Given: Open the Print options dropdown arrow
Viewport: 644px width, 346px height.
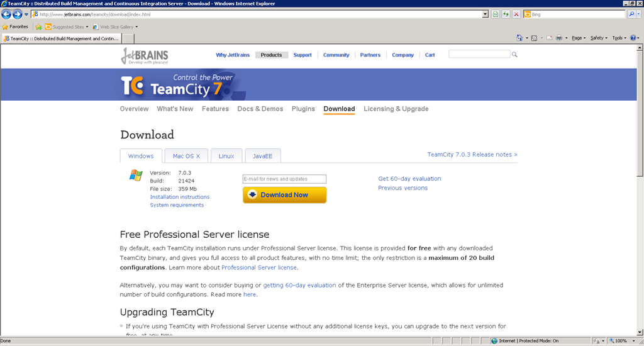Looking at the screenshot, I should point(567,38).
